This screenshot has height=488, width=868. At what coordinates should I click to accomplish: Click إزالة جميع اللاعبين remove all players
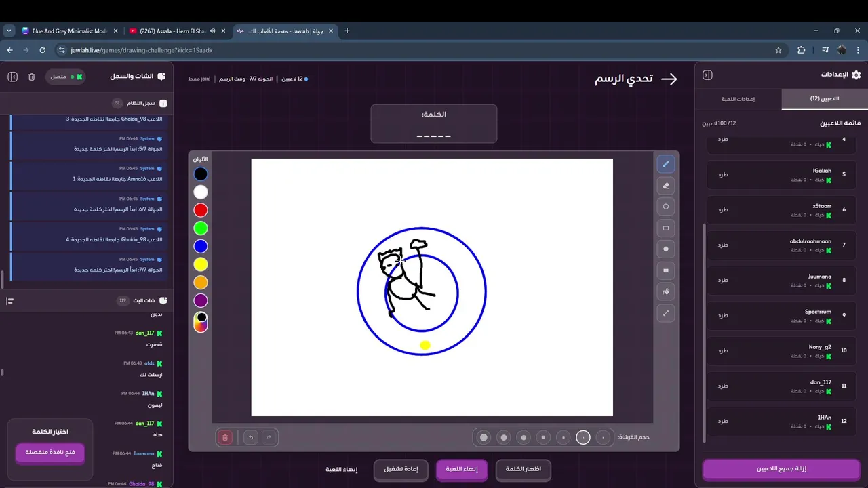(x=781, y=469)
